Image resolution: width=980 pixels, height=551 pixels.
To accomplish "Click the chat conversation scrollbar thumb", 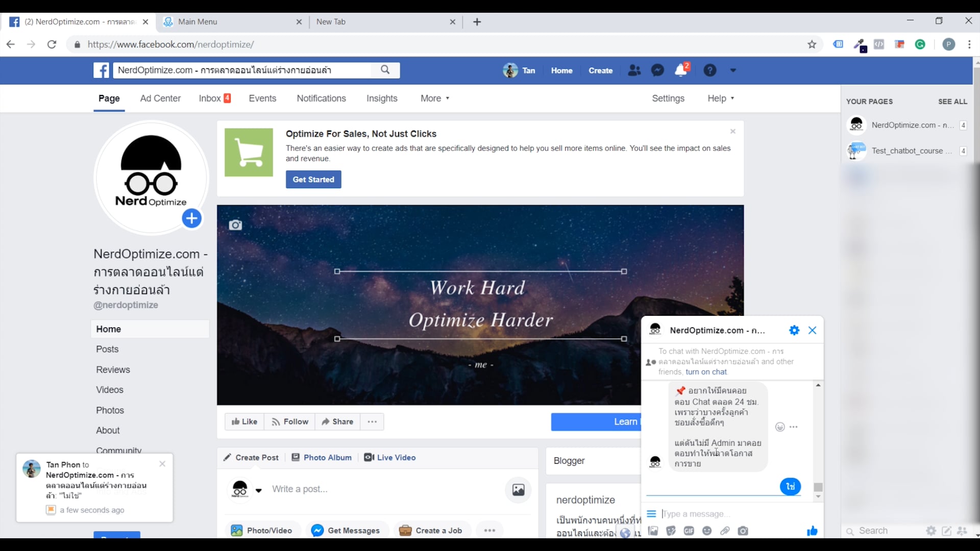I will pos(818,487).
